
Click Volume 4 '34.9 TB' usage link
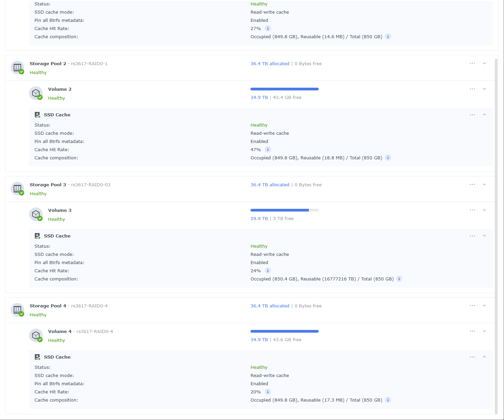pyautogui.click(x=259, y=339)
